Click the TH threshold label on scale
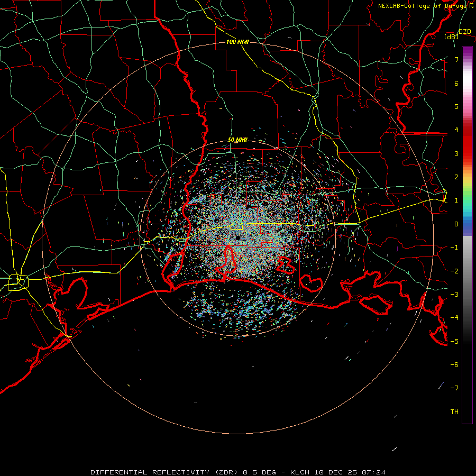This screenshot has width=476, height=476. tap(454, 412)
